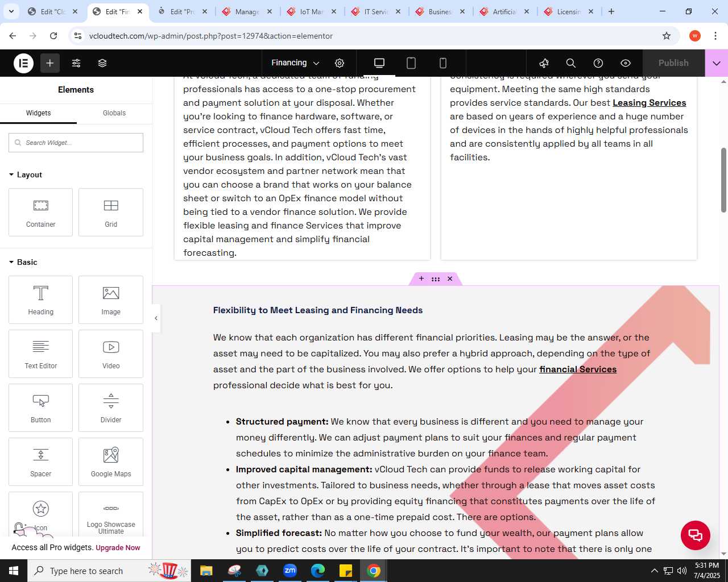The height and width of the screenshot is (582, 728).
Task: Select the Video widget
Action: click(111, 354)
